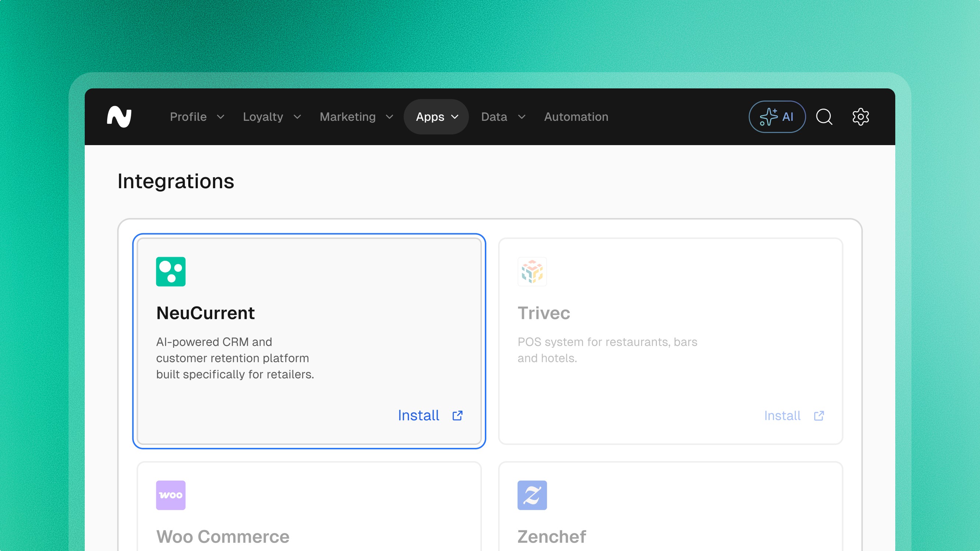This screenshot has width=980, height=551.
Task: Open settings via the gear icon
Action: [x=861, y=117]
